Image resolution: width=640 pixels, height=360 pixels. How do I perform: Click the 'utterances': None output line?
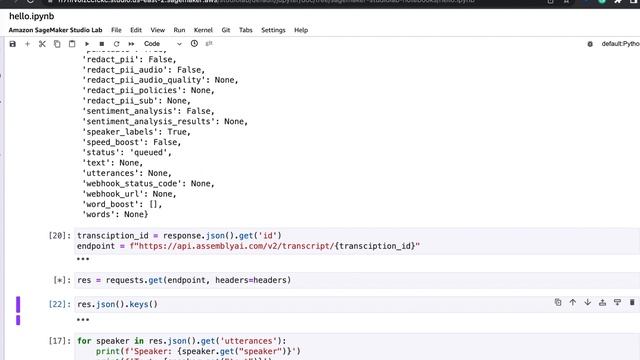(127, 173)
